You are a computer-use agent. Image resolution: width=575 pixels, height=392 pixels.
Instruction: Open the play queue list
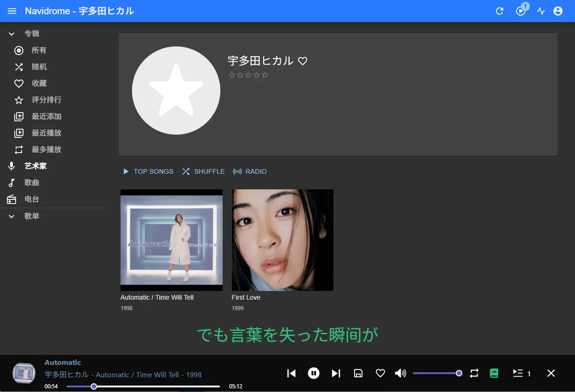click(x=521, y=373)
